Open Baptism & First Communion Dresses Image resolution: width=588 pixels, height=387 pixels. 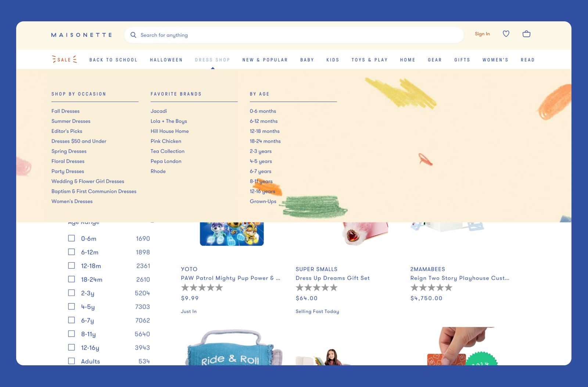point(94,191)
